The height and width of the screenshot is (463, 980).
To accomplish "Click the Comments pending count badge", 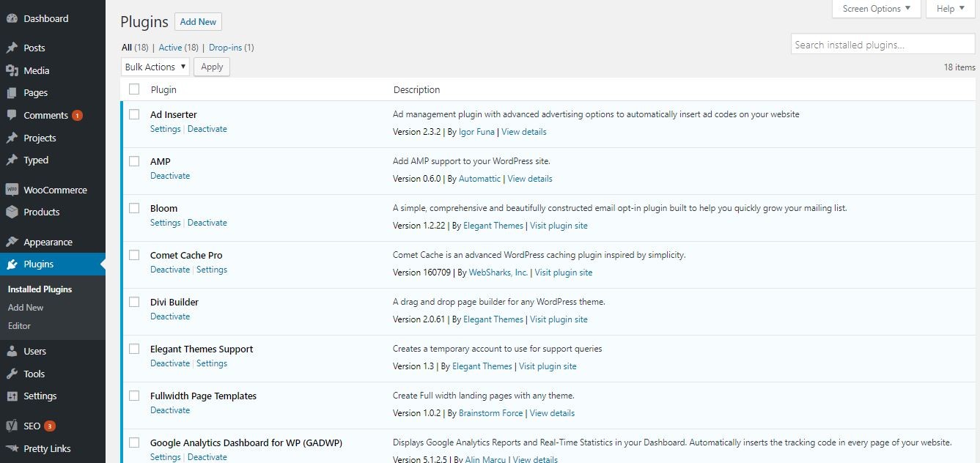I will [77, 115].
